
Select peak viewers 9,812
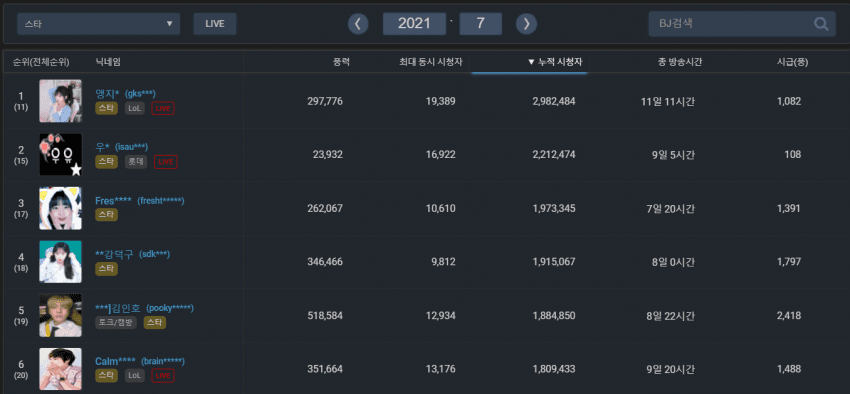443,262
